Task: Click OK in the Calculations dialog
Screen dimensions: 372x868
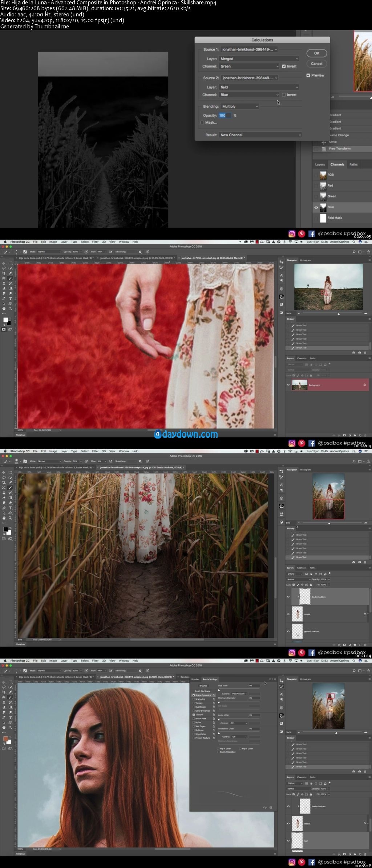Action: tap(317, 53)
